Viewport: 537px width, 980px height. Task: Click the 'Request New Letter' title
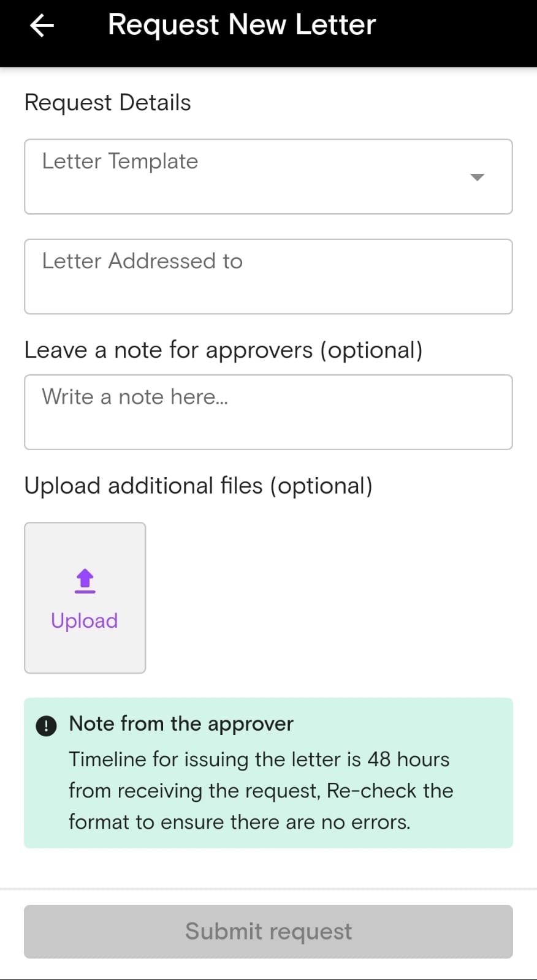(242, 25)
